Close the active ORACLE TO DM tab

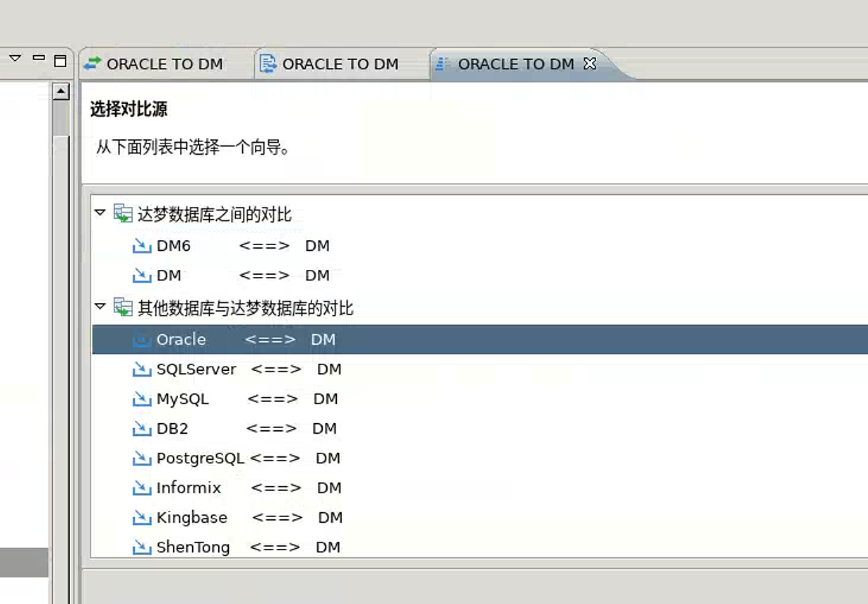click(x=590, y=64)
